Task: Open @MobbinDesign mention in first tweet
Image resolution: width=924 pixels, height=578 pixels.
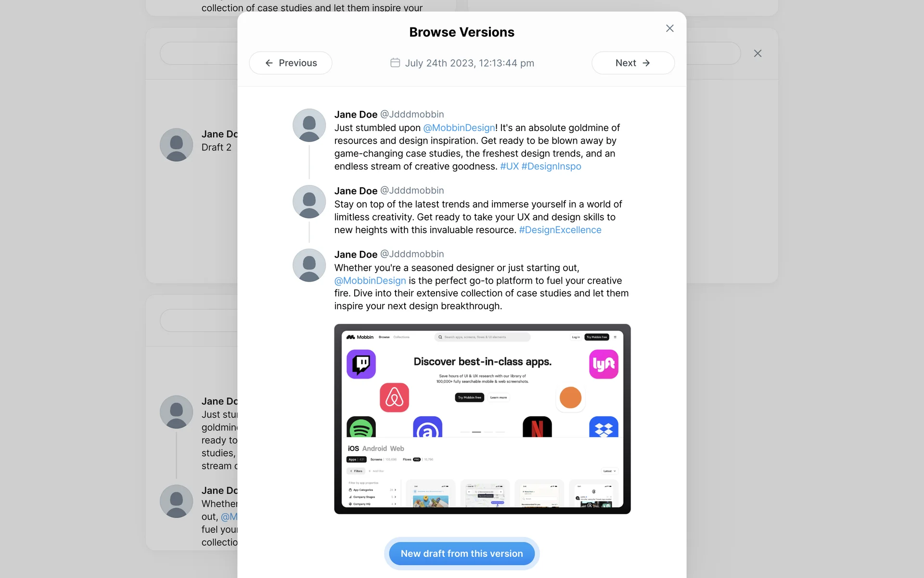Action: coord(459,128)
